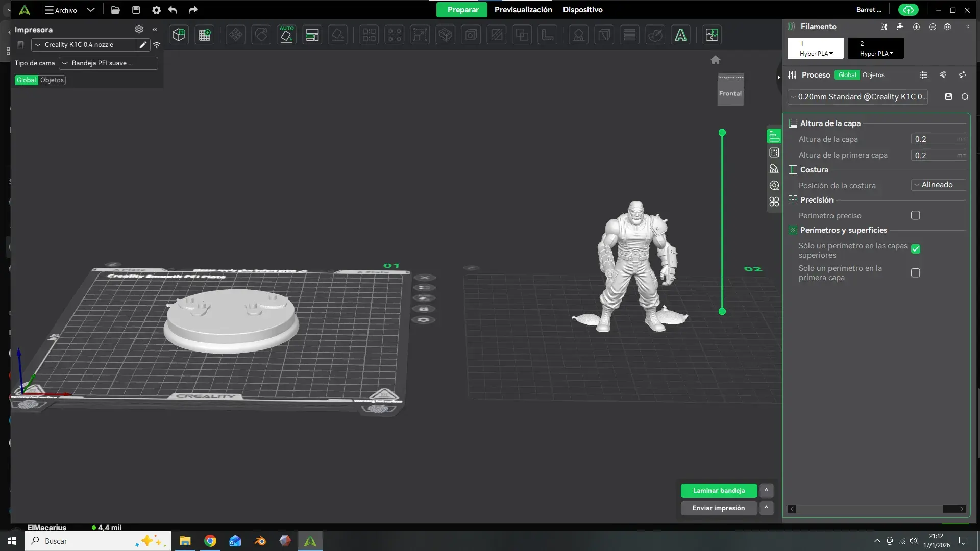
Task: Click the green cloud upload icon
Action: point(909,10)
